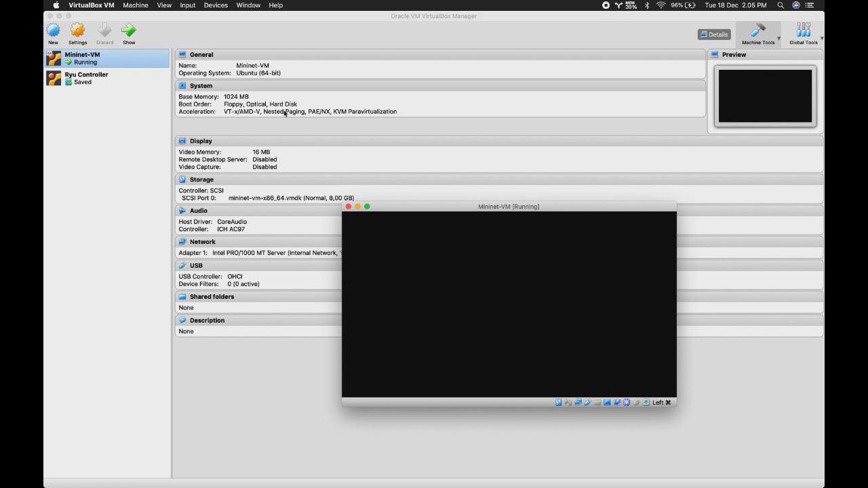The height and width of the screenshot is (488, 868).
Task: Click the Shared folders section header
Action: coord(258,296)
